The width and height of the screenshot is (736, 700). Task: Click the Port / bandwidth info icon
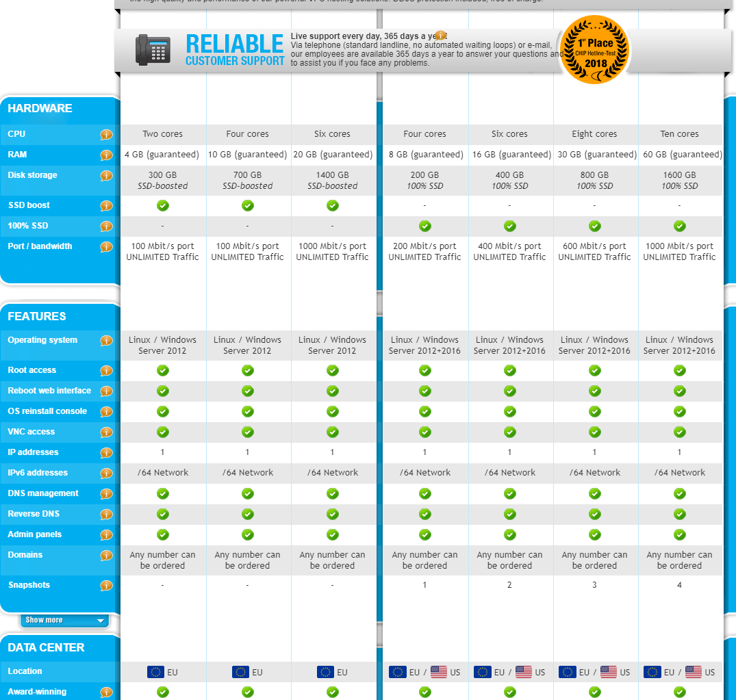coord(106,247)
